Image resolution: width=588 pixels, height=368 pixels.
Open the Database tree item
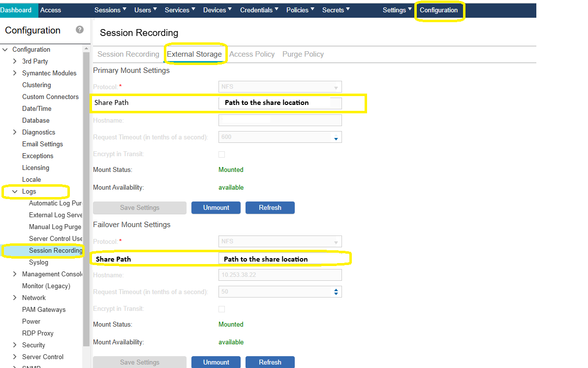(35, 121)
